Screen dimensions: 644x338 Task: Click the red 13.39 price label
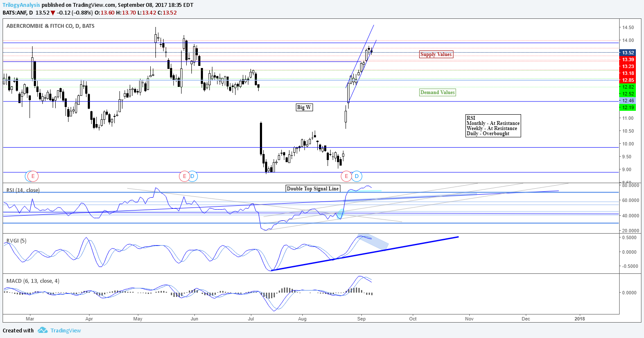[x=628, y=59]
